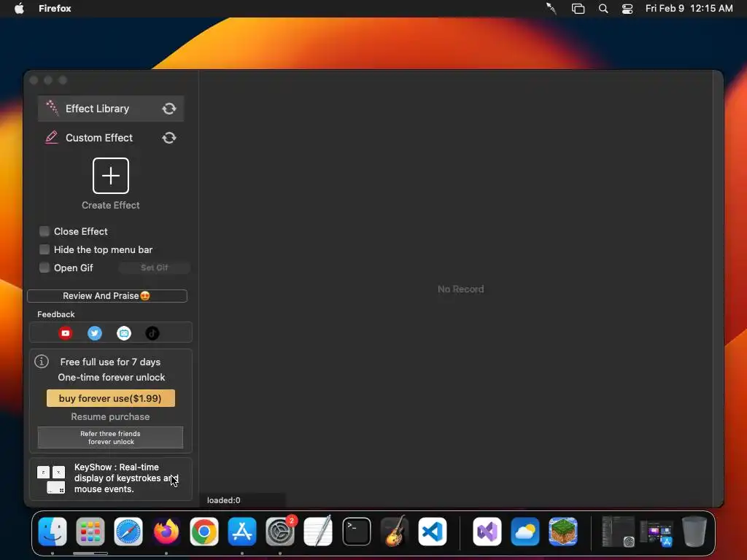Image resolution: width=747 pixels, height=560 pixels.
Task: Open the Trash in the Dock
Action: pyautogui.click(x=694, y=532)
